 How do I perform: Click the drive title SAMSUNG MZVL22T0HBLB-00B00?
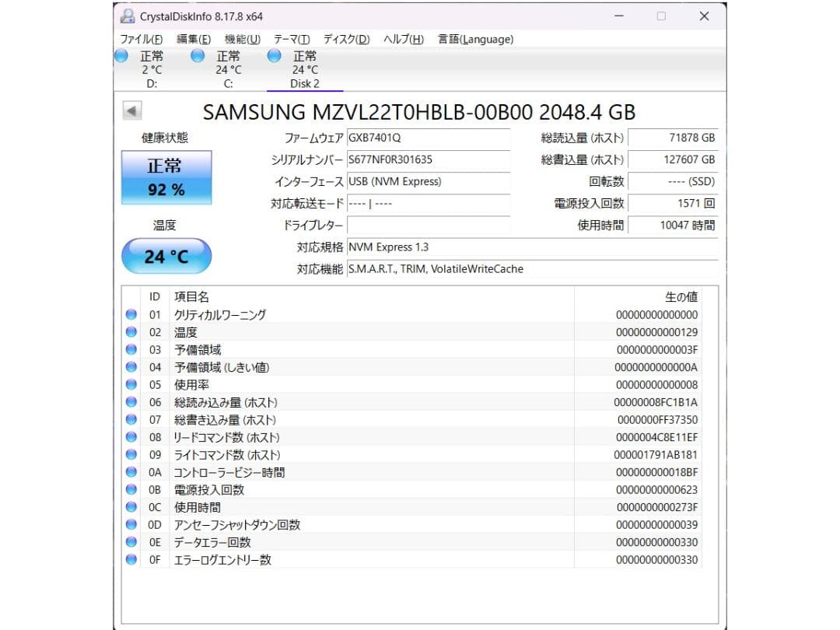click(419, 112)
